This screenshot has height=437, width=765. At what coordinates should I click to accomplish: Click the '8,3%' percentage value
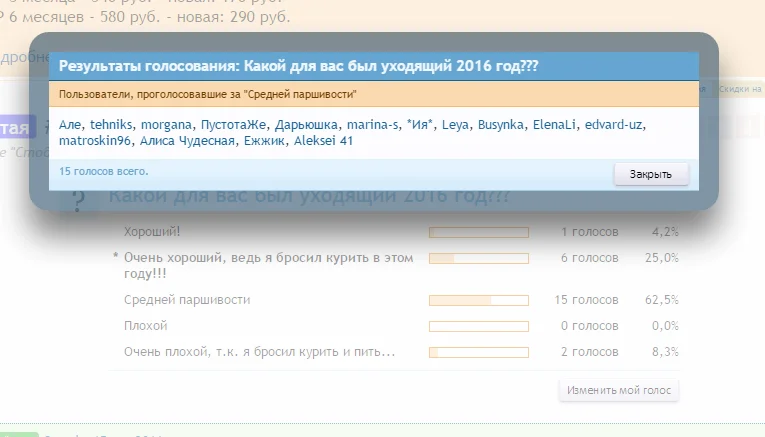[665, 352]
